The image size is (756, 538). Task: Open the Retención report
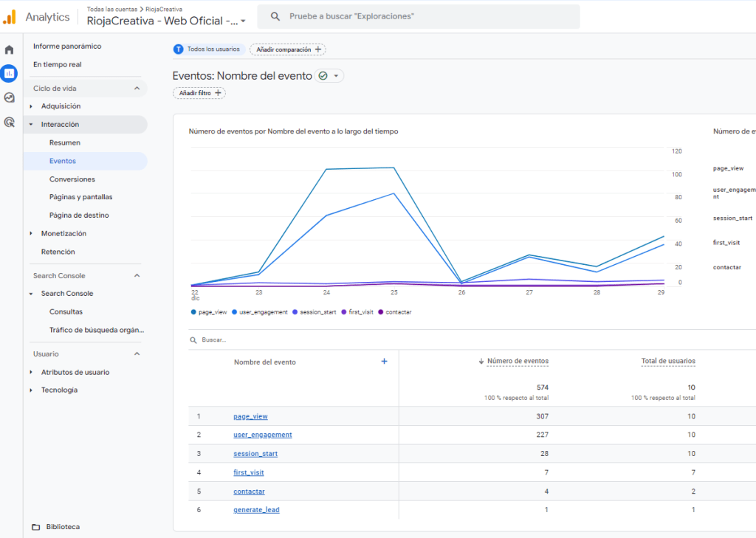58,252
